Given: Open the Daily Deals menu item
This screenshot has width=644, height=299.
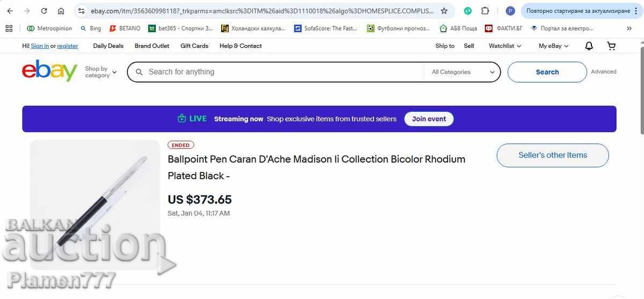Looking at the screenshot, I should (x=108, y=46).
